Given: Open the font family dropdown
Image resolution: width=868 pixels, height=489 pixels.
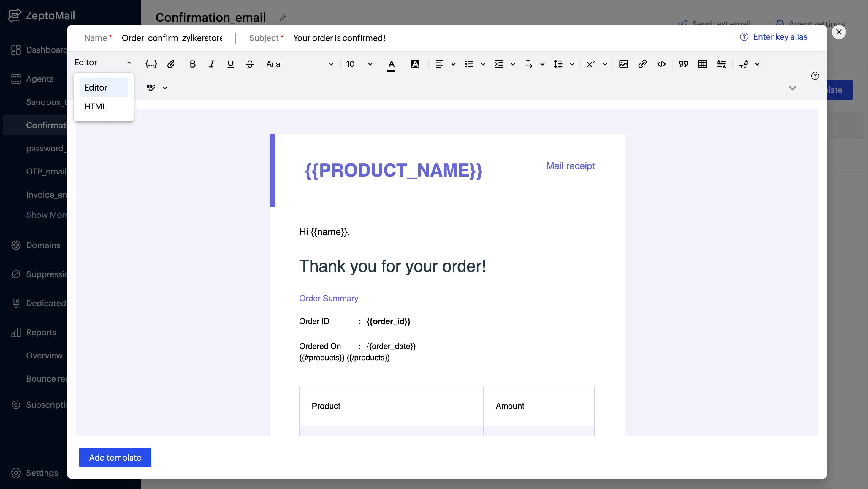Looking at the screenshot, I should [300, 64].
